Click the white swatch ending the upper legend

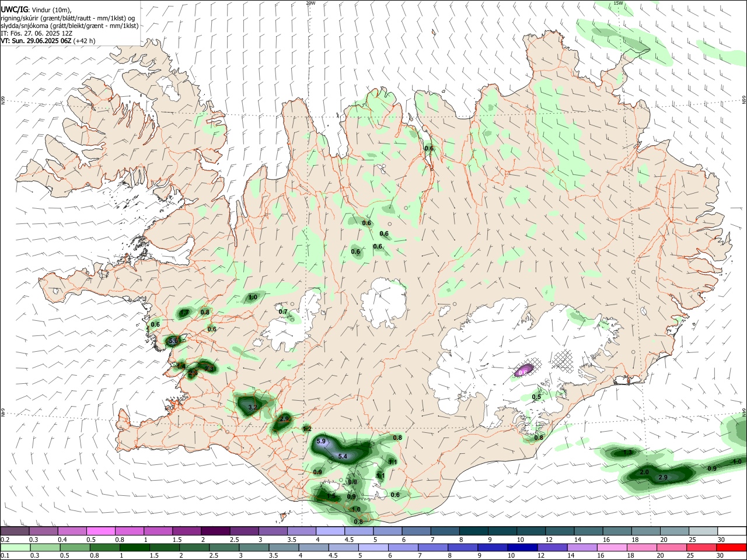[732, 531]
